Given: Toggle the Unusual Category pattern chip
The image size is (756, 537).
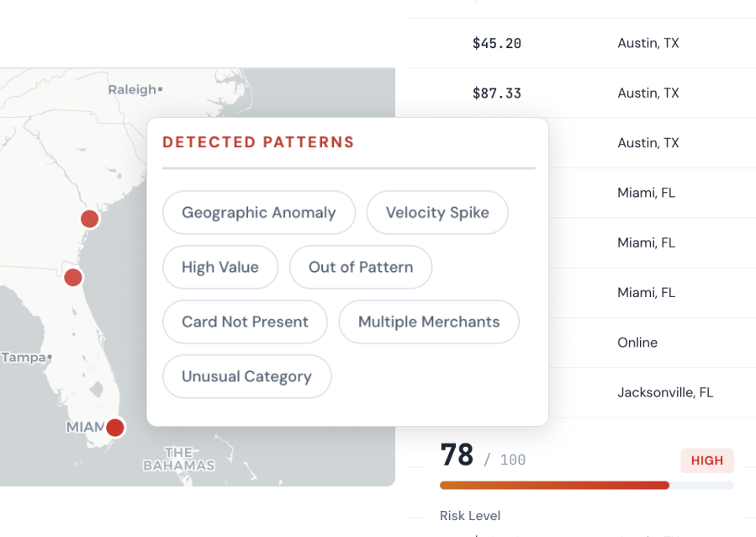Looking at the screenshot, I should (246, 376).
